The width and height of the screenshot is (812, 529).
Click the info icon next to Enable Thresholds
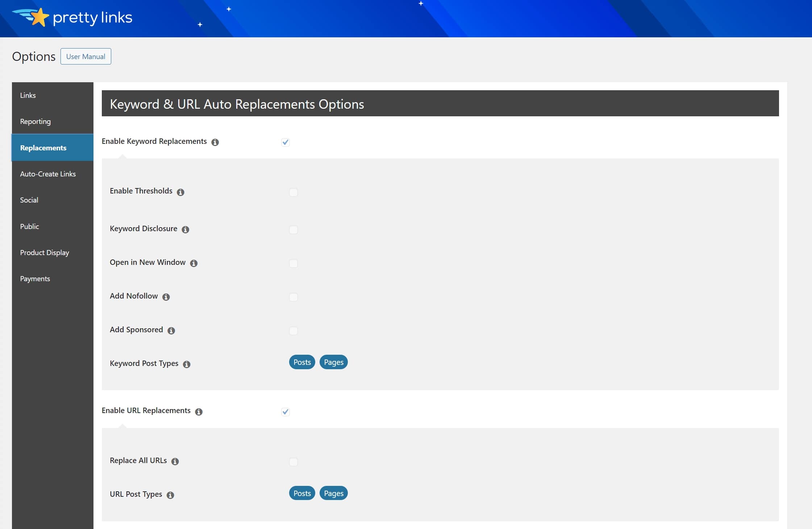click(x=181, y=191)
